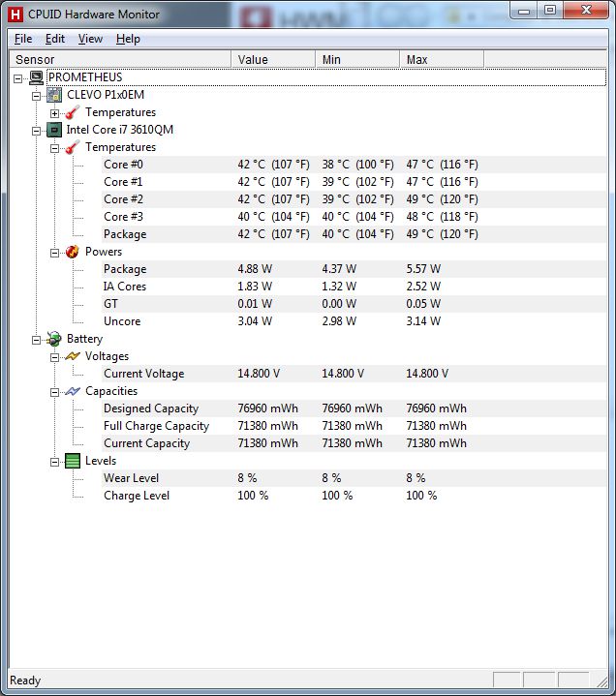Click the Max column header
616x696 pixels.
pyautogui.click(x=442, y=59)
